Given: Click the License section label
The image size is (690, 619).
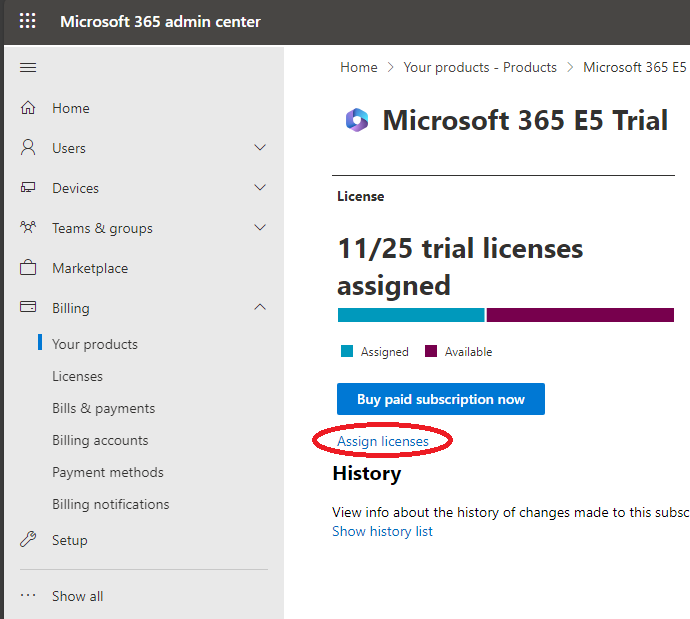Looking at the screenshot, I should (x=360, y=196).
